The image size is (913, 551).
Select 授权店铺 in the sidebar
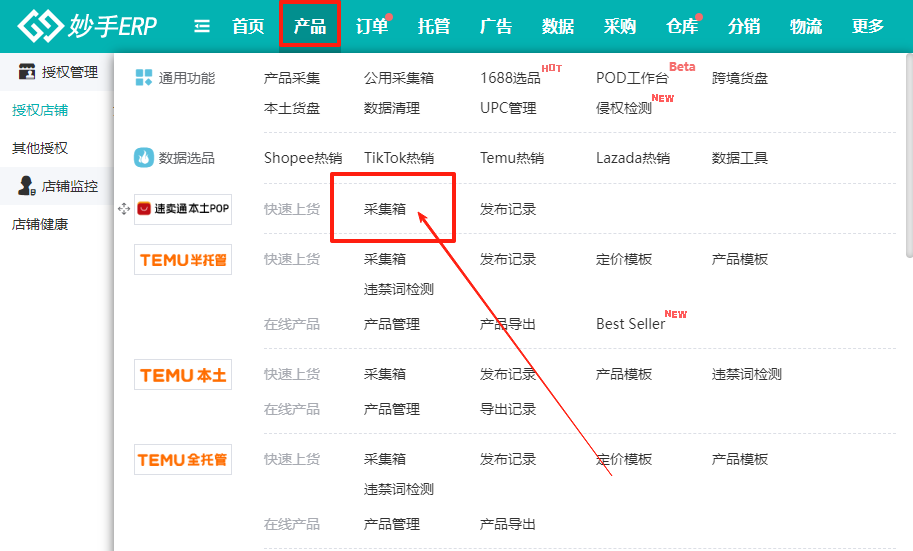(40, 110)
